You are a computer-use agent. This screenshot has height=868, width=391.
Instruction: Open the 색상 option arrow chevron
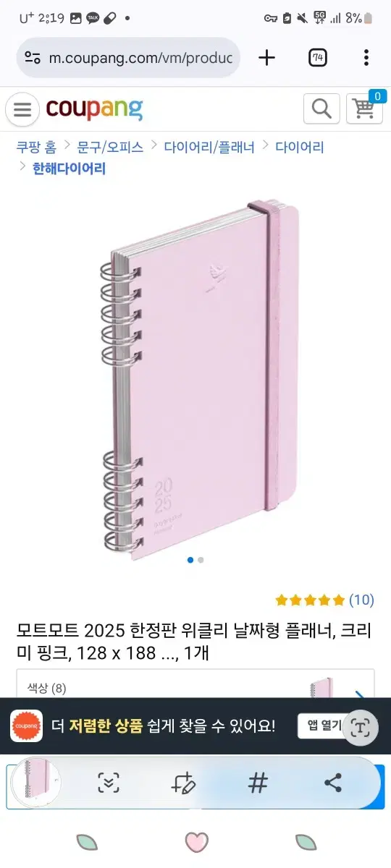[x=359, y=694]
